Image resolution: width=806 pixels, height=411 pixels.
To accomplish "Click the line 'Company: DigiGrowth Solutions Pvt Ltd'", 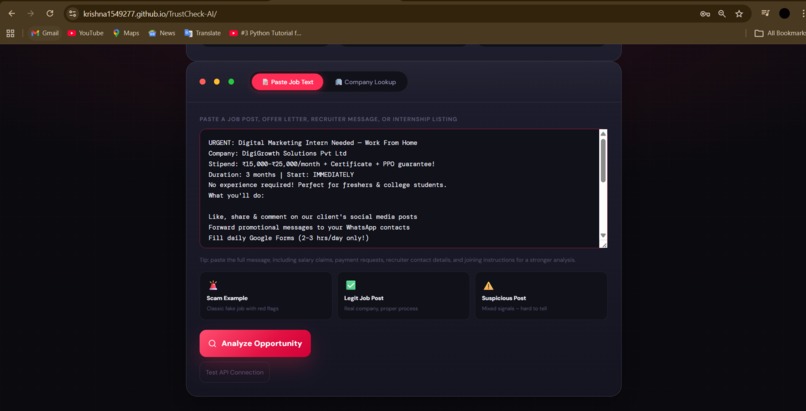I will point(278,153).
